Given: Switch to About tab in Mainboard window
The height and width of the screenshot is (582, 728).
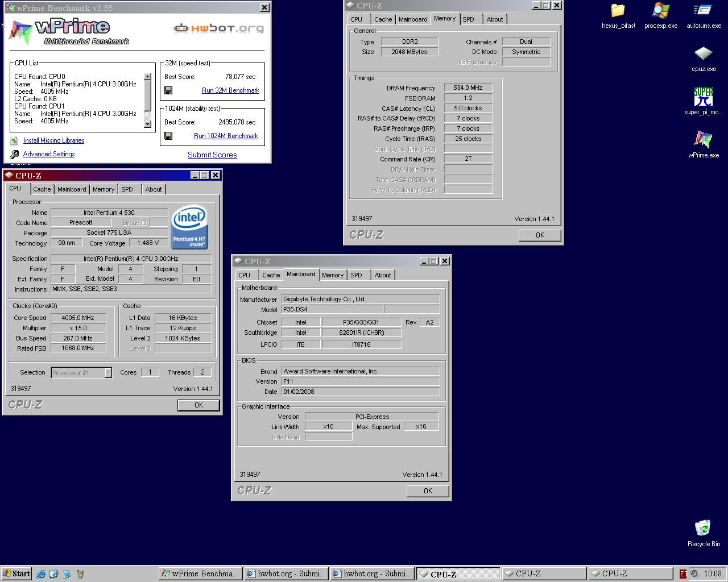Looking at the screenshot, I should pos(383,275).
